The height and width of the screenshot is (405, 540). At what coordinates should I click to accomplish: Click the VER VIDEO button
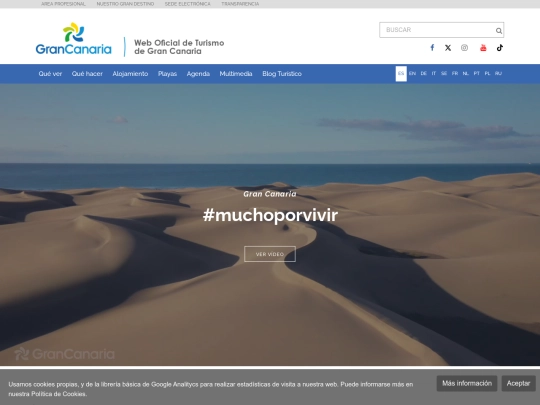tap(270, 254)
